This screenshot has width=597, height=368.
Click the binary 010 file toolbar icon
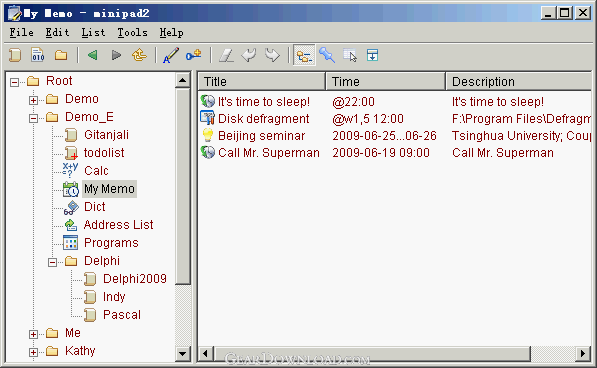click(38, 56)
